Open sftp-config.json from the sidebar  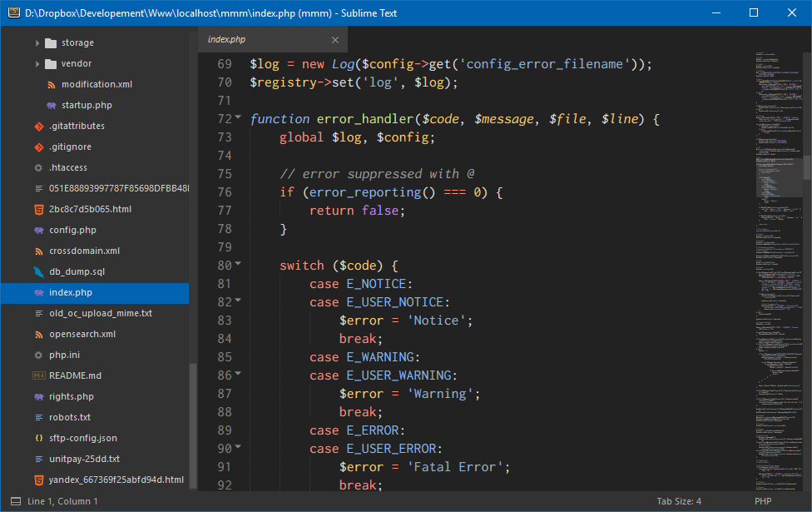[83, 438]
